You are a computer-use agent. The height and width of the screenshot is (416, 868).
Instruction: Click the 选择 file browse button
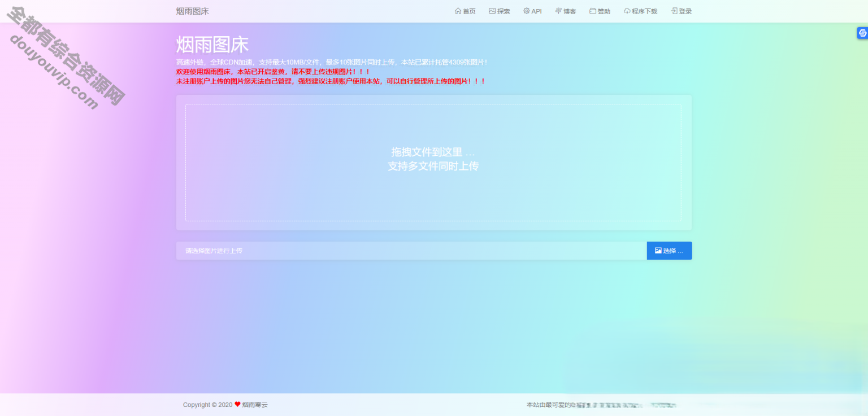[669, 251]
